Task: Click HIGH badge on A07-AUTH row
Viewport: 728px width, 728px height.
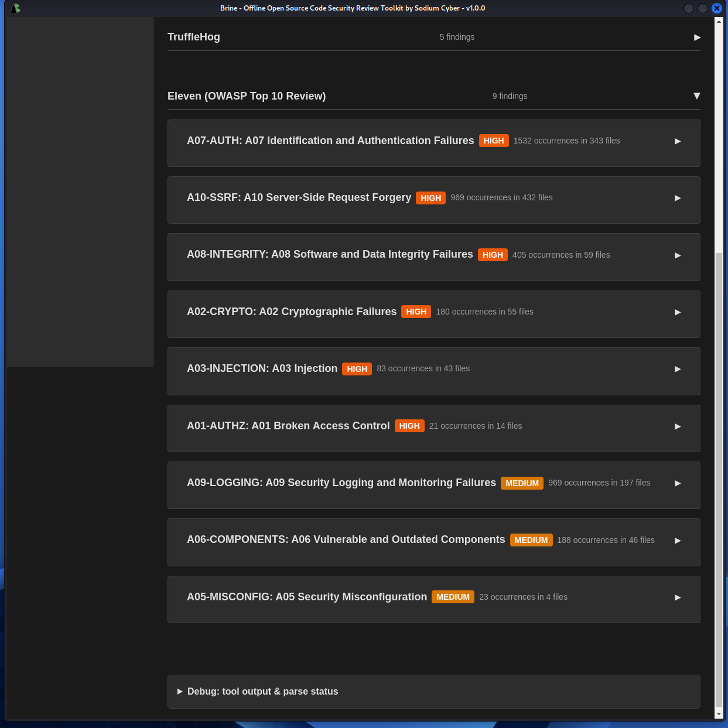Action: (493, 141)
